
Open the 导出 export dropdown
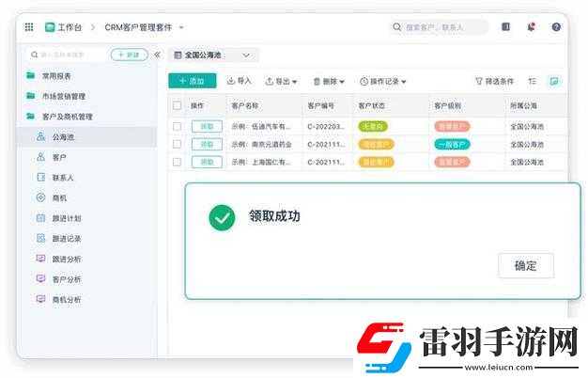(x=281, y=81)
